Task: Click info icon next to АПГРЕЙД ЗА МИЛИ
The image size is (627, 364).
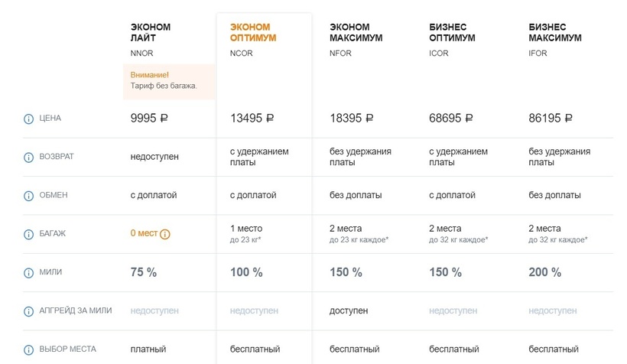Action: pos(29,311)
